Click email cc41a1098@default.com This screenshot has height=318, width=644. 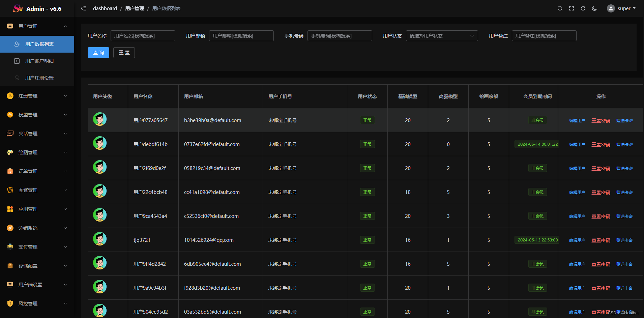click(212, 192)
